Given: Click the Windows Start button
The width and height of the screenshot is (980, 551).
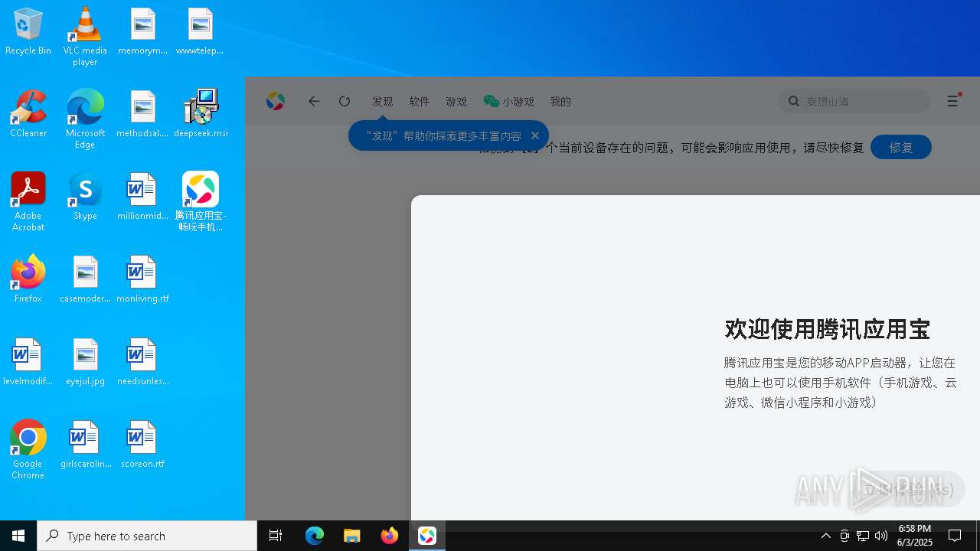Looking at the screenshot, I should pyautogui.click(x=18, y=536).
